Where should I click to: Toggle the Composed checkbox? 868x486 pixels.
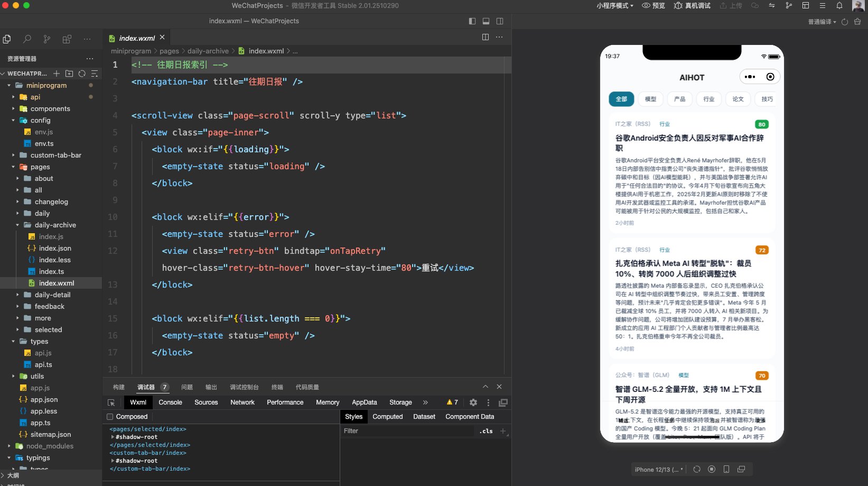click(110, 417)
